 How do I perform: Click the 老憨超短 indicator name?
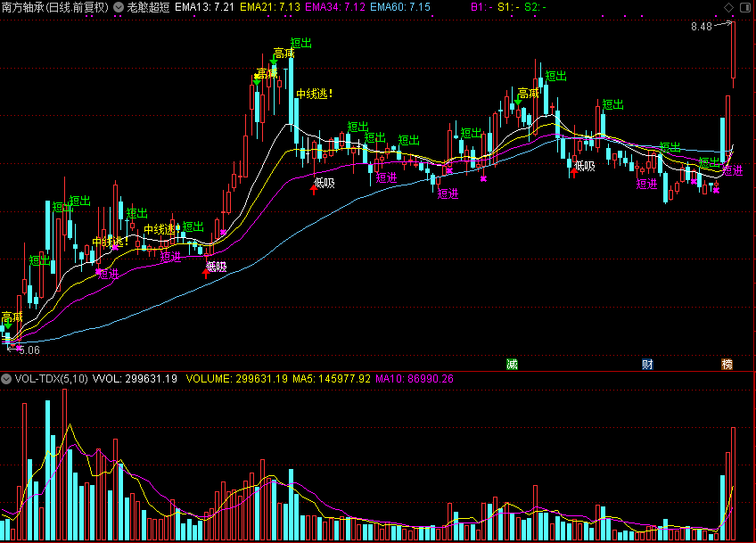tap(148, 7)
